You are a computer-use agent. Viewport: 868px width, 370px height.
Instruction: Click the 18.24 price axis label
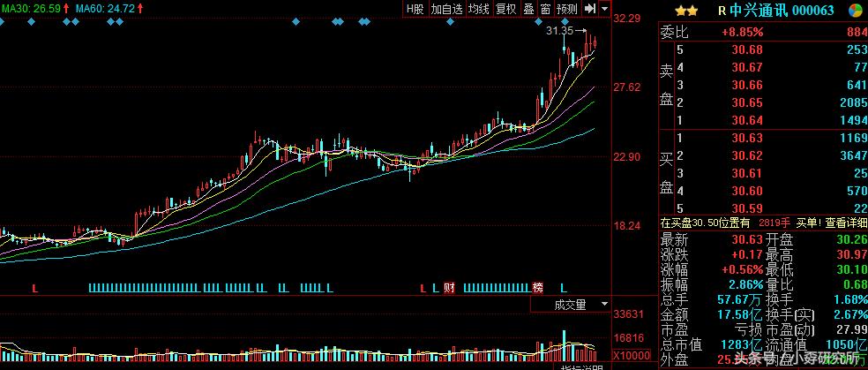pyautogui.click(x=627, y=226)
